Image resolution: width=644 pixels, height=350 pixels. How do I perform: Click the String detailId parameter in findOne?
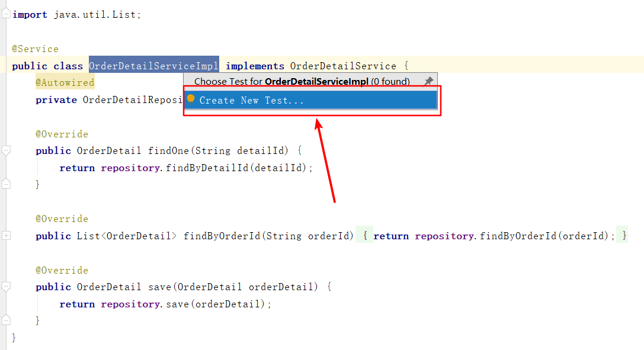pyautogui.click(x=239, y=150)
